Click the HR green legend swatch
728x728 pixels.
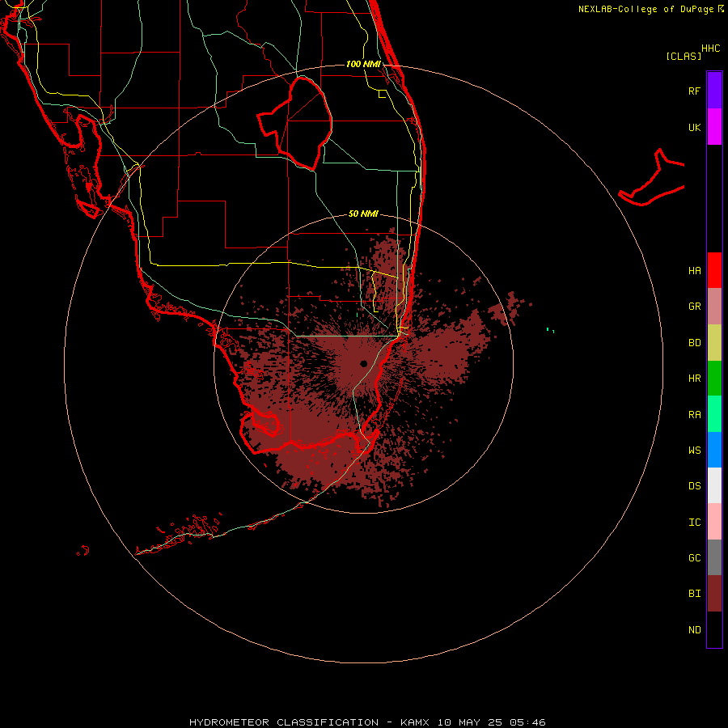[x=714, y=378]
